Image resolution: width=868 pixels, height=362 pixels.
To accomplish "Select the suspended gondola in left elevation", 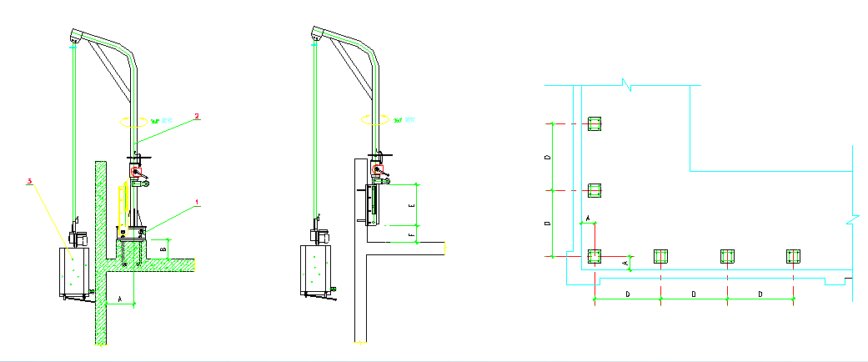I will click(x=73, y=272).
